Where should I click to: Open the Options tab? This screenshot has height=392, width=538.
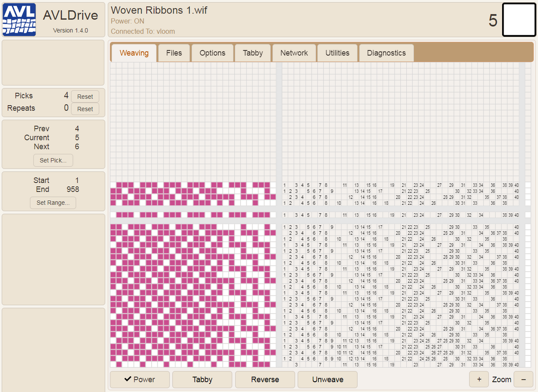point(212,53)
